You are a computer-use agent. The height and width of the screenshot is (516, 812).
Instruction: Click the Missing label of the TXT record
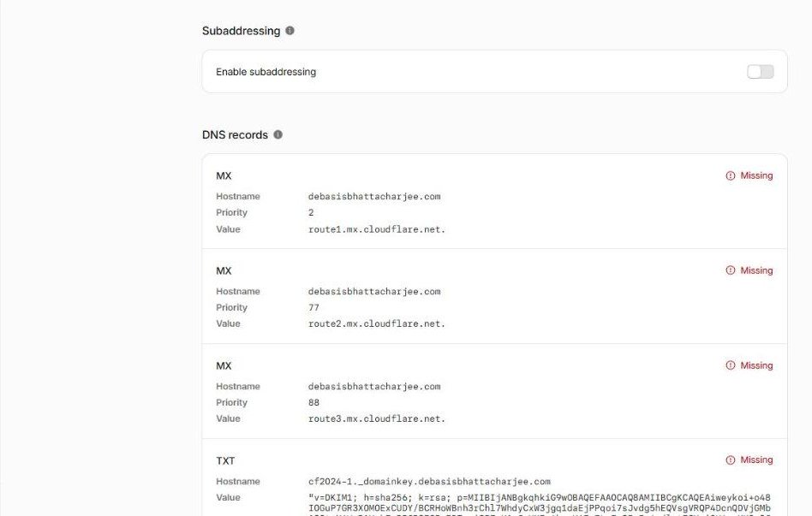[756, 460]
